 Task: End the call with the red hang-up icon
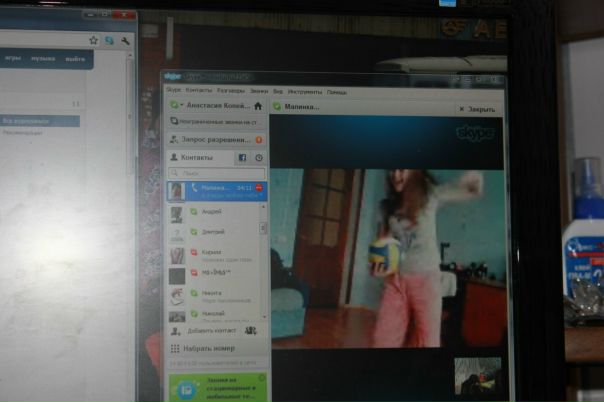[x=259, y=188]
